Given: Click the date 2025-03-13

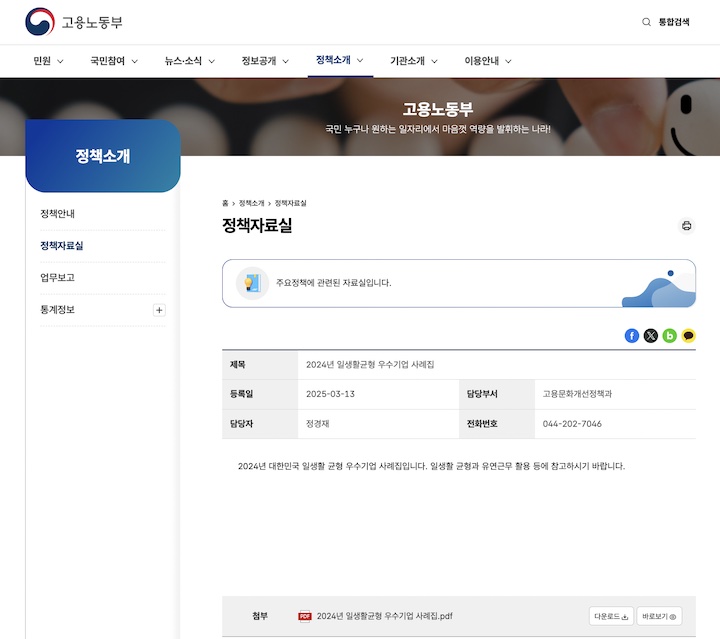Looking at the screenshot, I should coord(330,394).
